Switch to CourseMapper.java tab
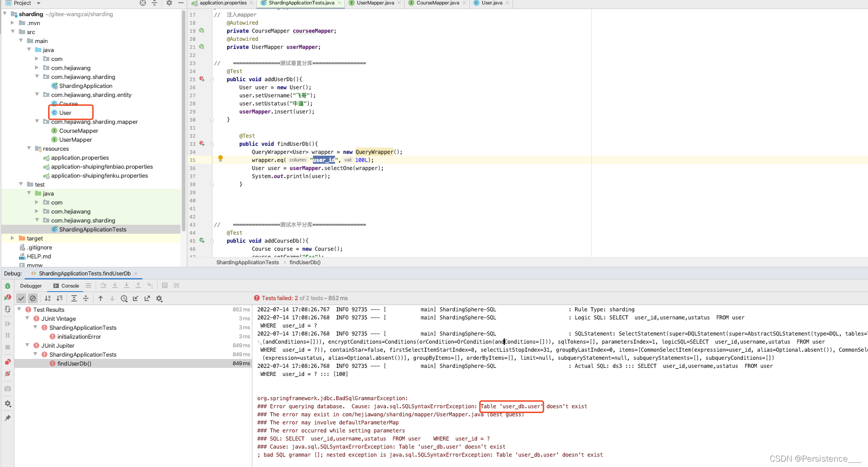 [437, 3]
